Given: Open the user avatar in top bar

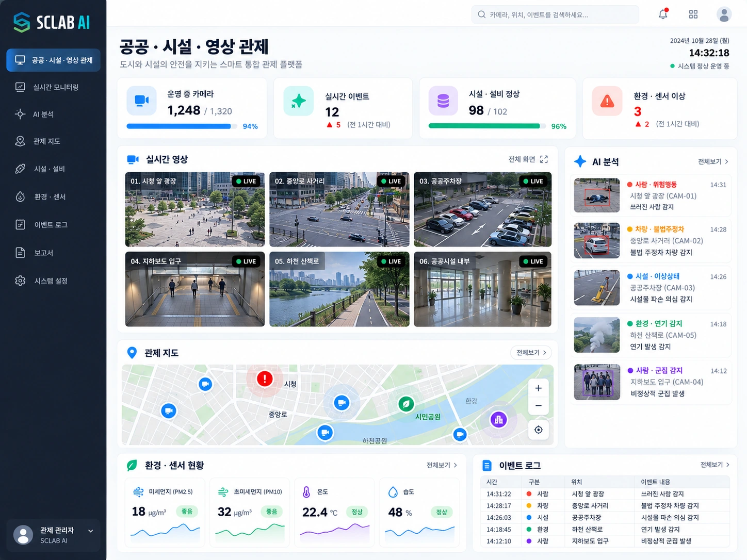Looking at the screenshot, I should [724, 14].
